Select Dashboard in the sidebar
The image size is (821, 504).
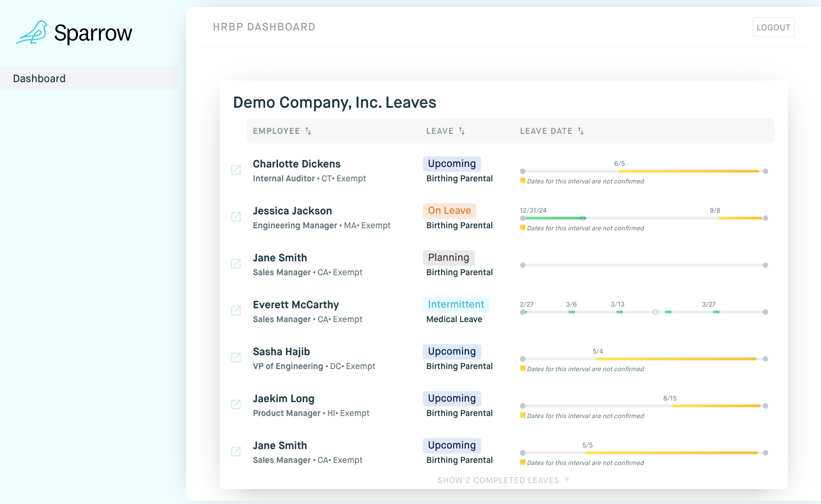pyautogui.click(x=39, y=78)
